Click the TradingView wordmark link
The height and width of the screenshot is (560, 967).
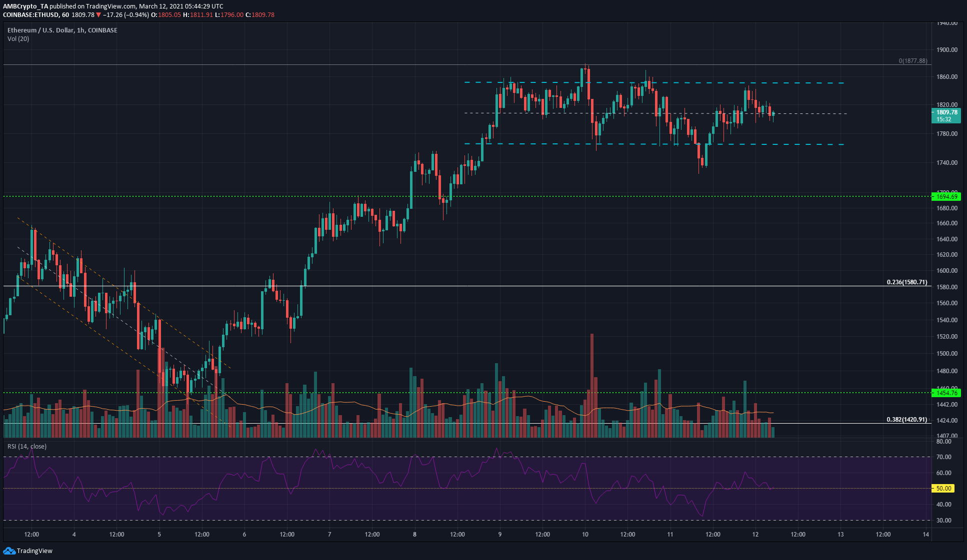click(34, 551)
